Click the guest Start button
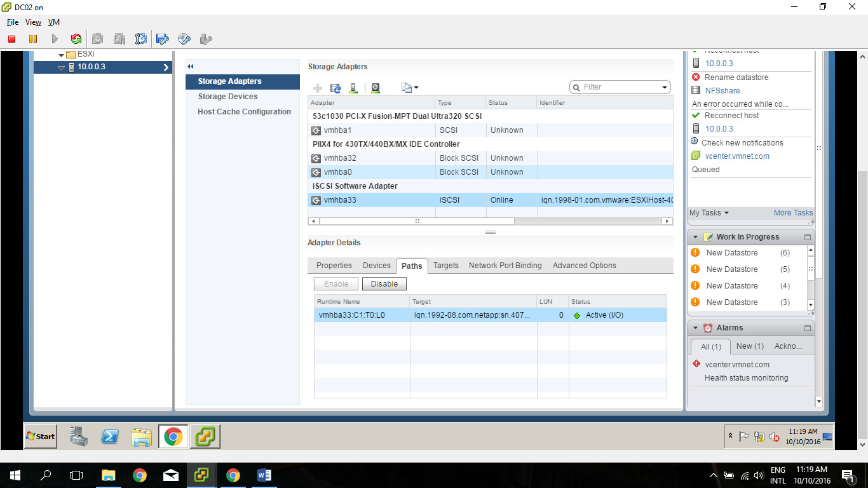Image resolution: width=868 pixels, height=488 pixels. pyautogui.click(x=40, y=436)
